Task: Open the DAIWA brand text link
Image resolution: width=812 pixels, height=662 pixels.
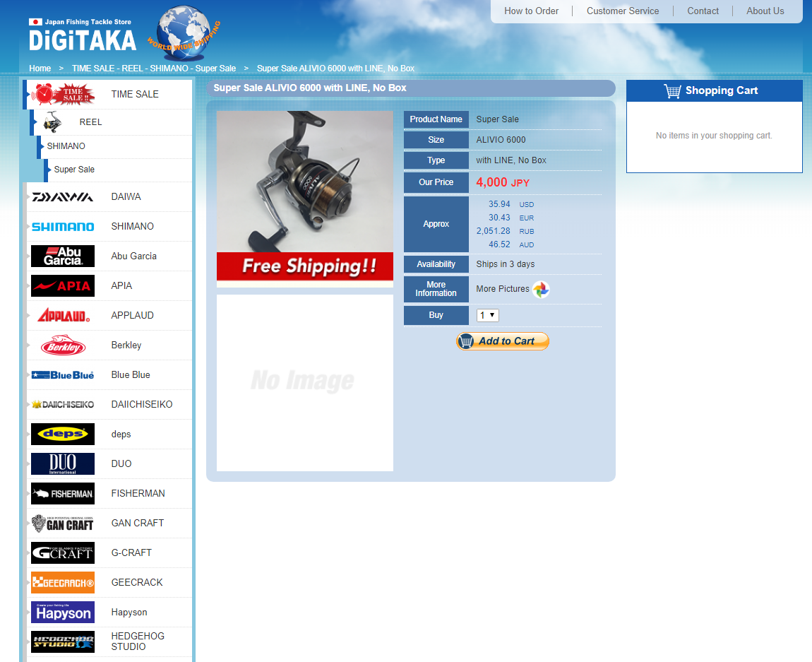Action: click(126, 197)
